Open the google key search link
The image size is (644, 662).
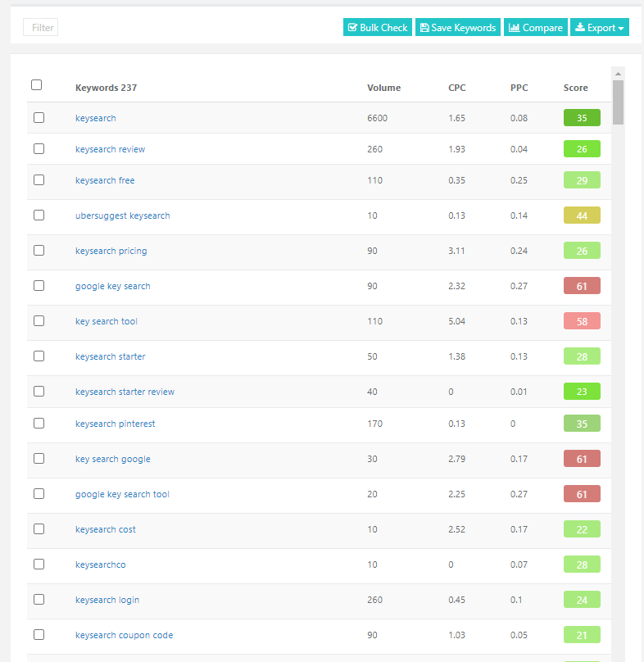point(112,286)
